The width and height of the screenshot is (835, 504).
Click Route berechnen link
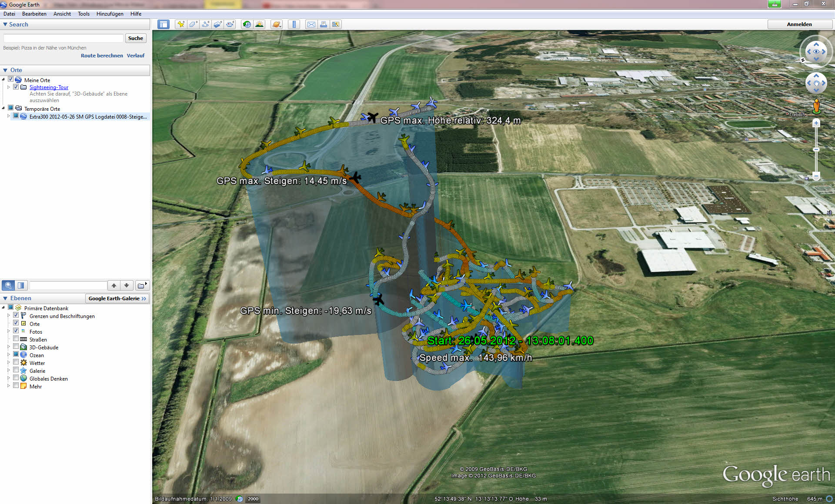(x=102, y=56)
